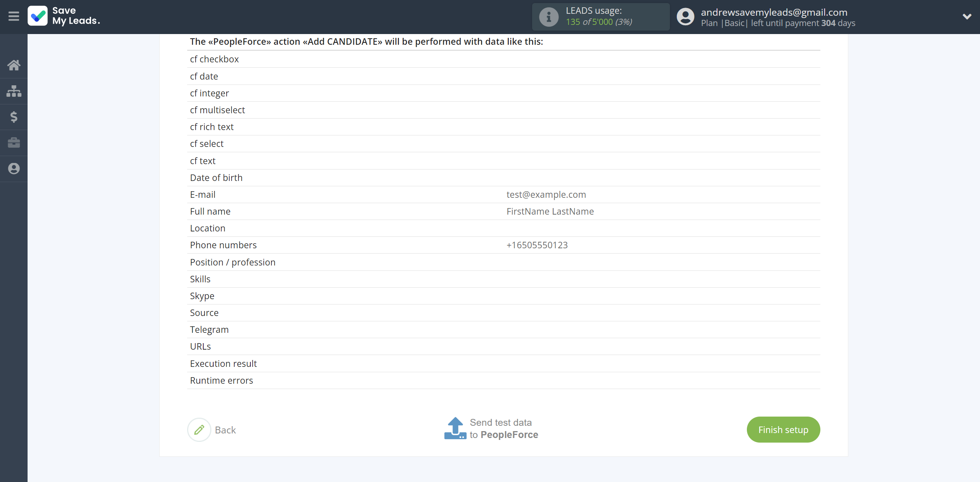Screen dimensions: 980x482
Task: Open Connections sitemap icon in sidebar
Action: 14,91
